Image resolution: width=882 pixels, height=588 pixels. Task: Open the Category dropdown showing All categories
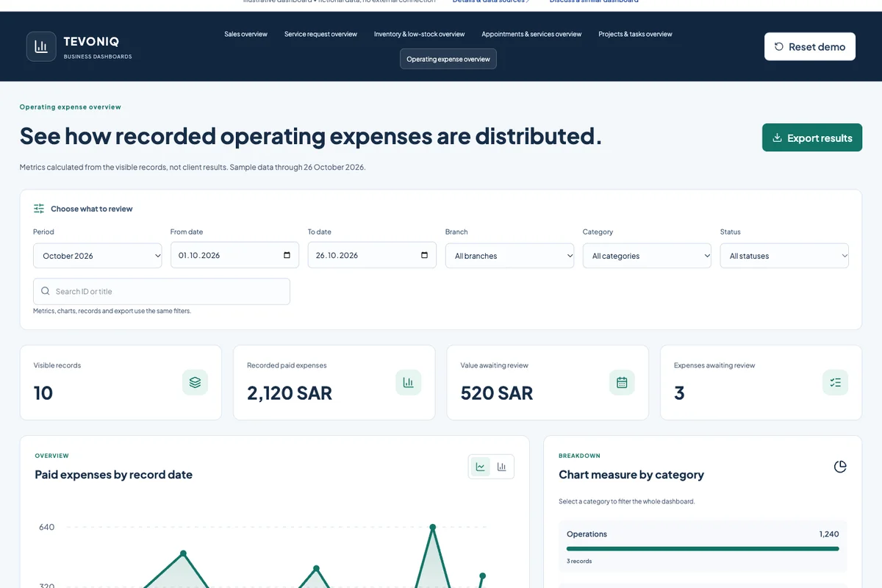pyautogui.click(x=647, y=256)
